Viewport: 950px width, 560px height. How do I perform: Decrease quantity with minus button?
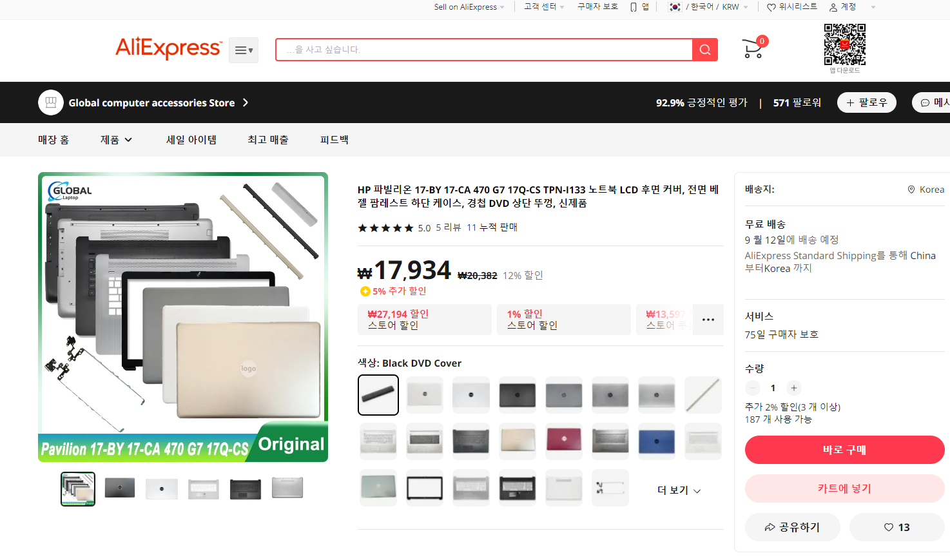[753, 388]
